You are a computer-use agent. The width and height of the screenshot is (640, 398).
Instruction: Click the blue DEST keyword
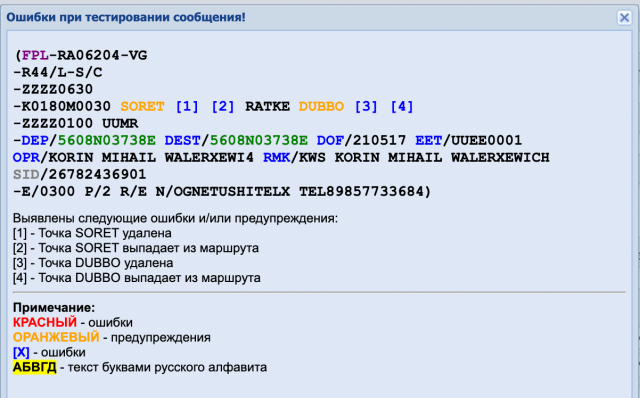click(182, 140)
